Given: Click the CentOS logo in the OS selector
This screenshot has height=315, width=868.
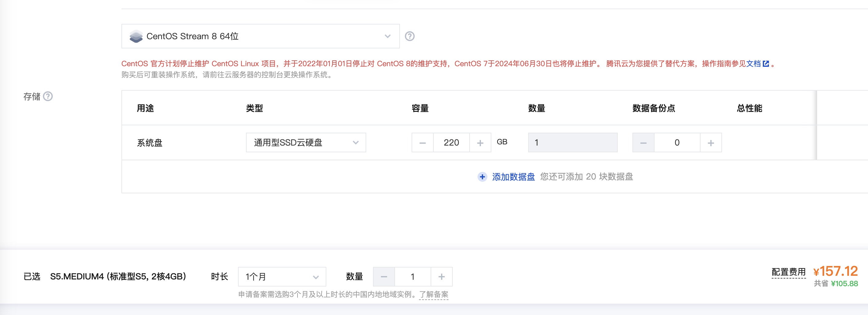Looking at the screenshot, I should pos(136,36).
